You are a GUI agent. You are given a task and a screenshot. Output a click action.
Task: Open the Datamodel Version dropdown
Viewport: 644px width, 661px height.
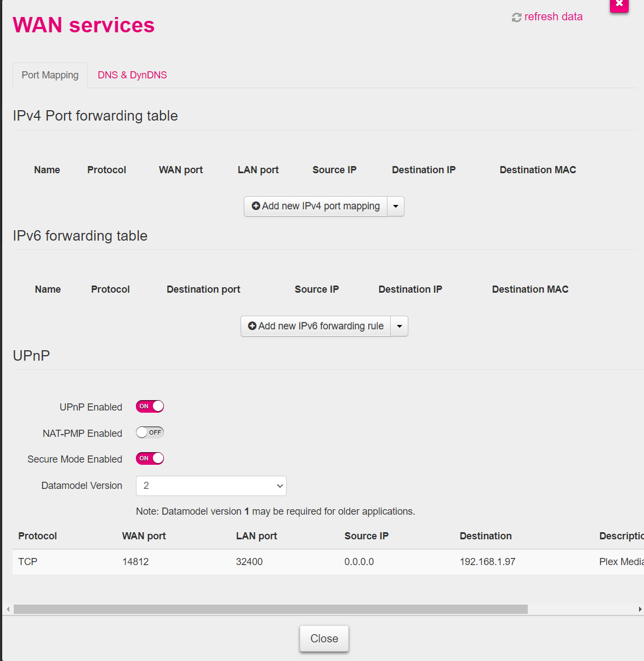click(x=211, y=486)
